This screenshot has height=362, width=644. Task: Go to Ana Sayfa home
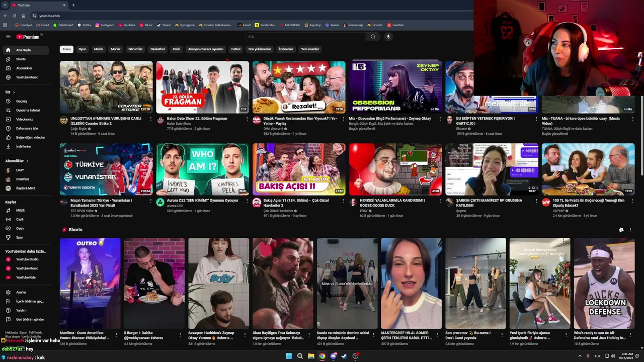26,50
